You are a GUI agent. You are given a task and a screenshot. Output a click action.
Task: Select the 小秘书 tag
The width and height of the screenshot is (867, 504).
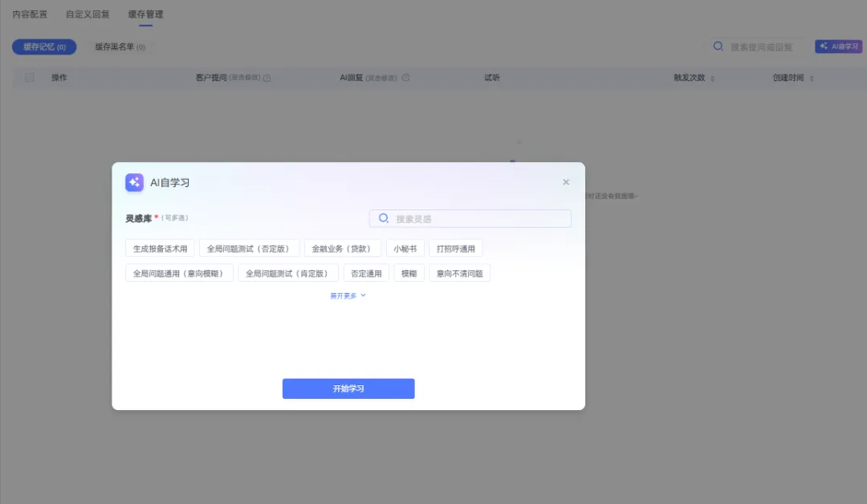click(x=405, y=249)
